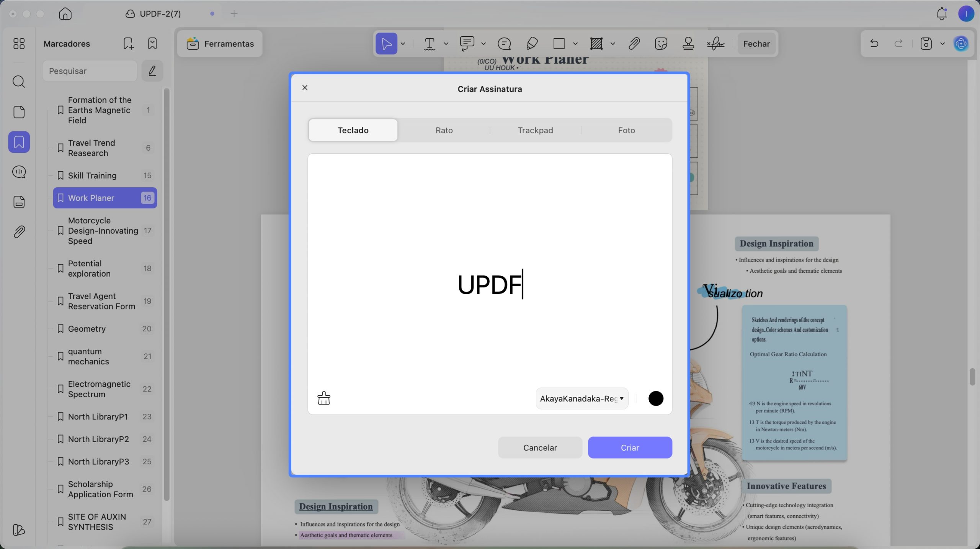980x549 pixels.
Task: Expand text markup tool options arrow
Action: [446, 44]
